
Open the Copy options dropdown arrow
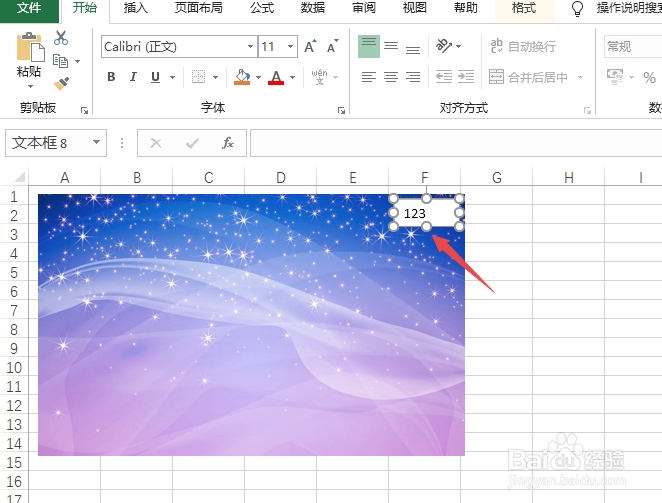pyautogui.click(x=78, y=61)
